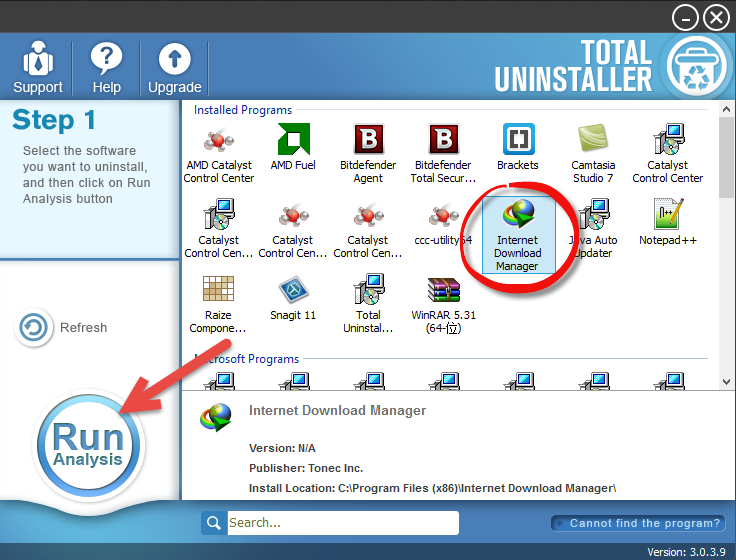736x560 pixels.
Task: Click into the Search field
Action: point(343,522)
